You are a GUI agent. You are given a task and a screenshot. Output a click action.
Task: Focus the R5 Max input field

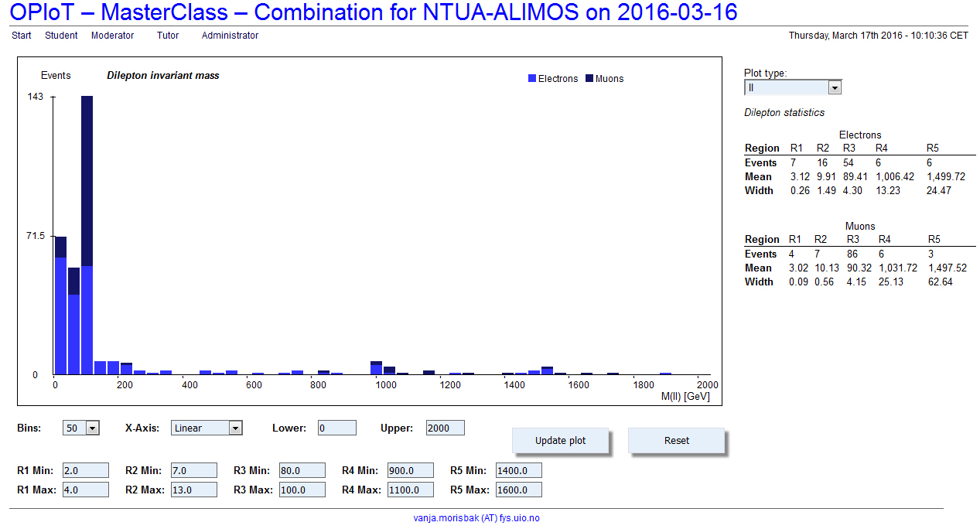519,490
